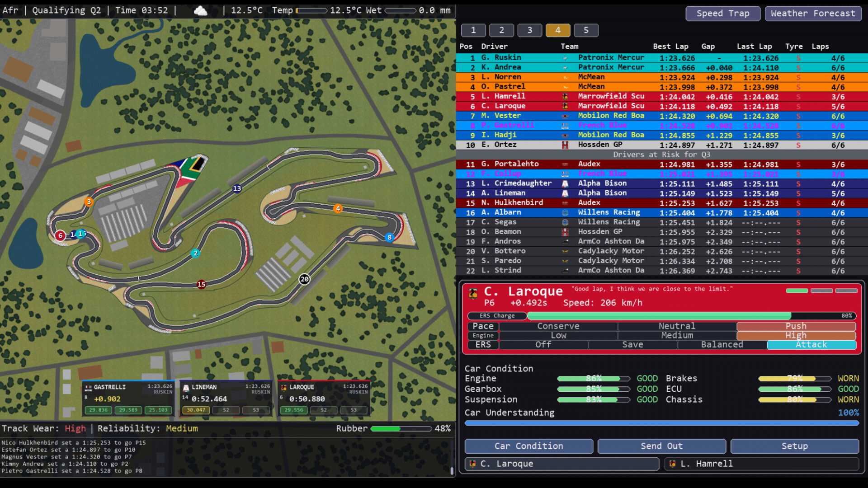Switch to tab 1
Viewport: 868px width, 488px height.
[x=473, y=30]
